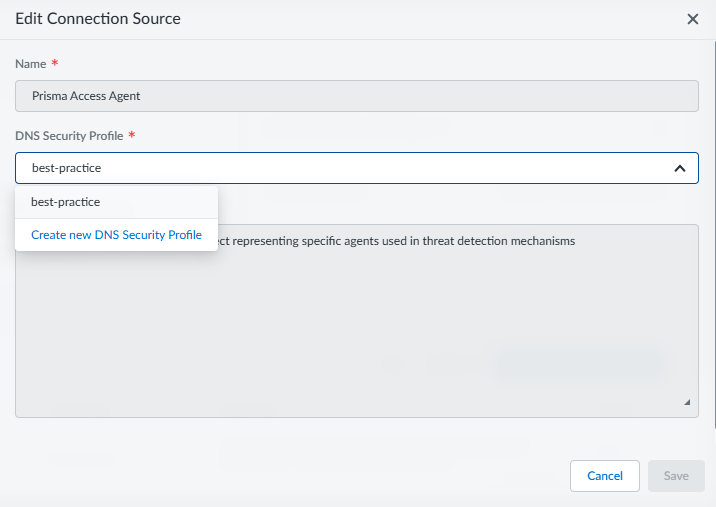Click the DNS Security Profile label
The image size is (716, 507).
point(69,136)
